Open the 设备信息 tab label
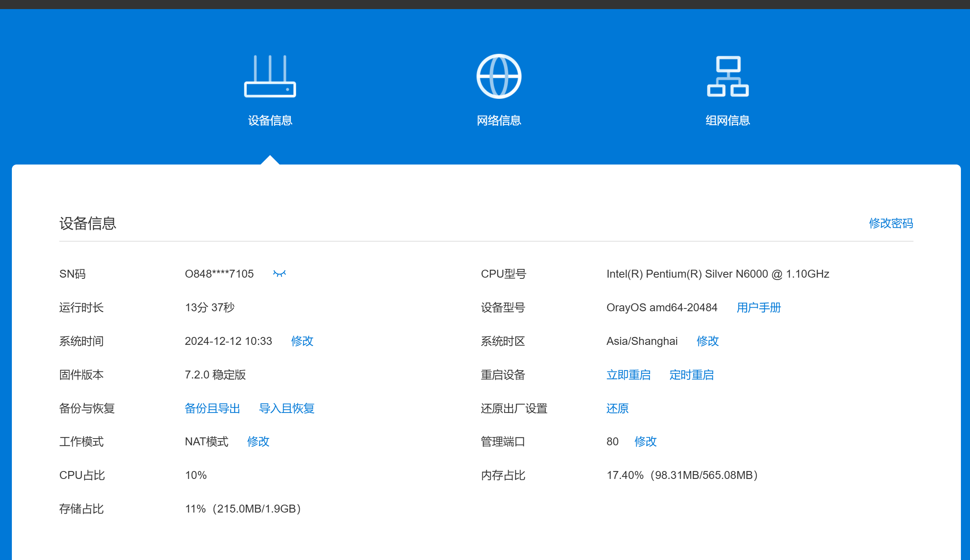 point(270,120)
